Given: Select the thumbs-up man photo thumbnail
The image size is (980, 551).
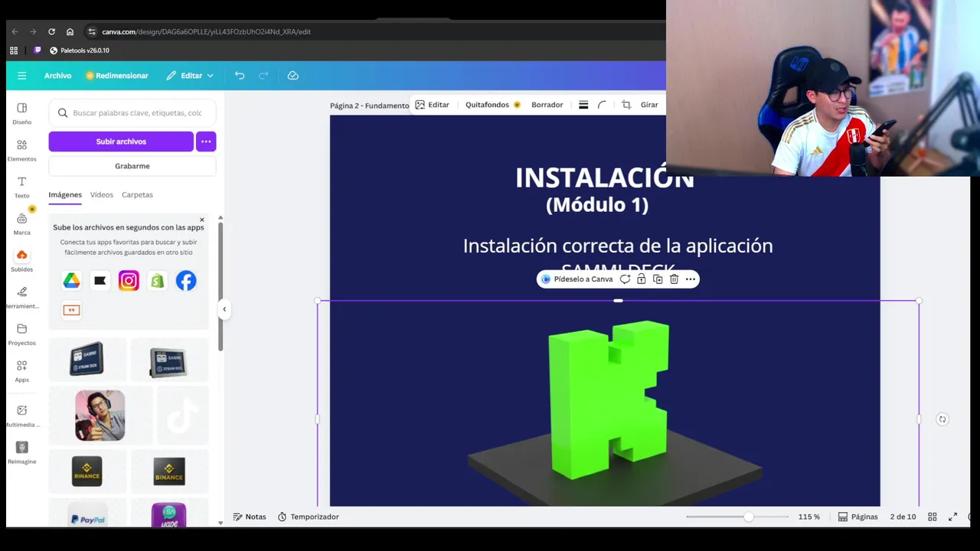Looking at the screenshot, I should [100, 416].
